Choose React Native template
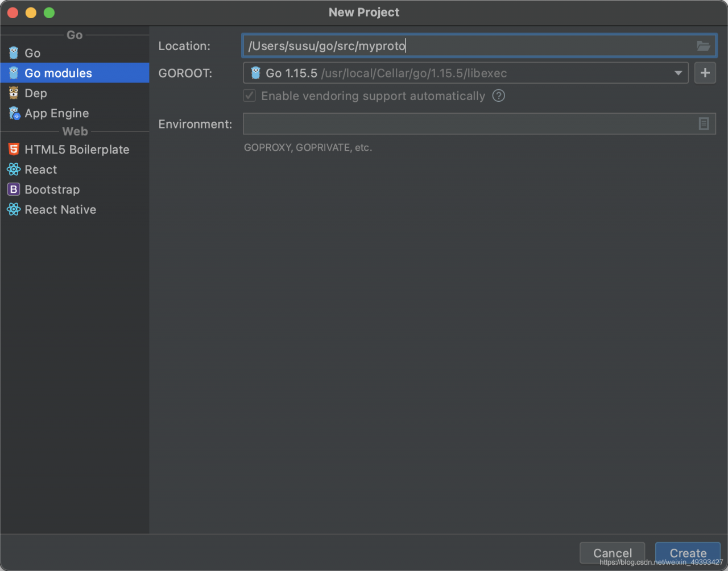728x571 pixels. 75,209
